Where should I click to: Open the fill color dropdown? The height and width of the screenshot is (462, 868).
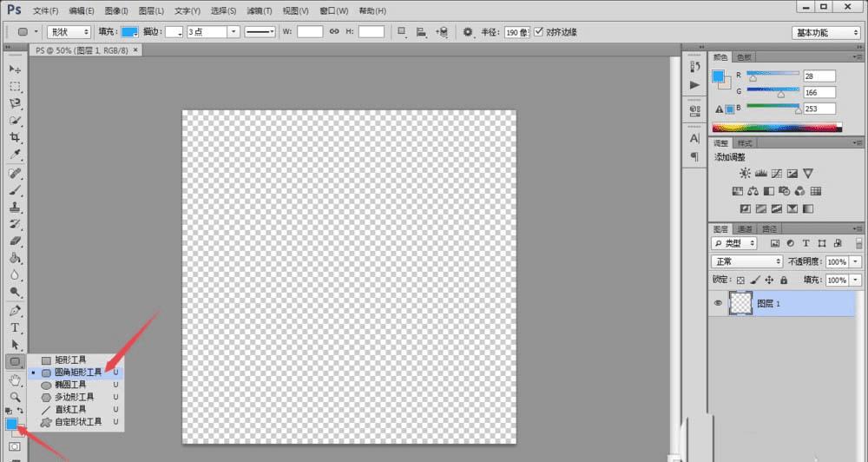(x=129, y=32)
